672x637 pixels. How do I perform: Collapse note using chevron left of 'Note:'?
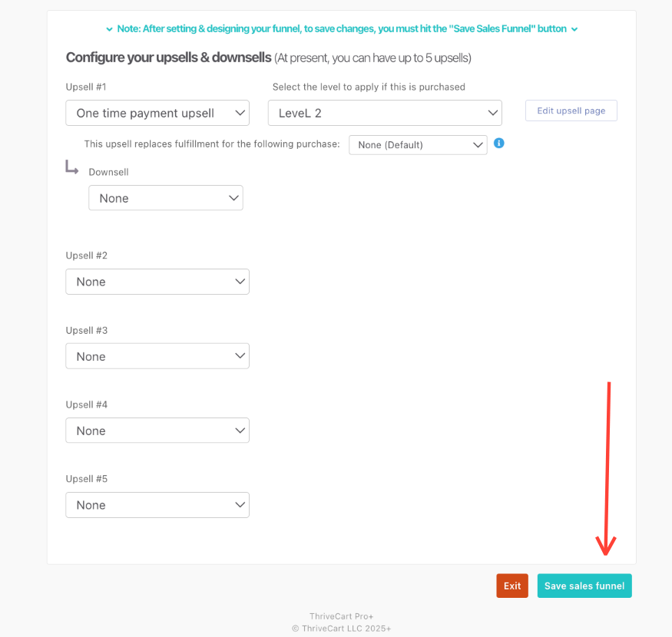coord(109,29)
